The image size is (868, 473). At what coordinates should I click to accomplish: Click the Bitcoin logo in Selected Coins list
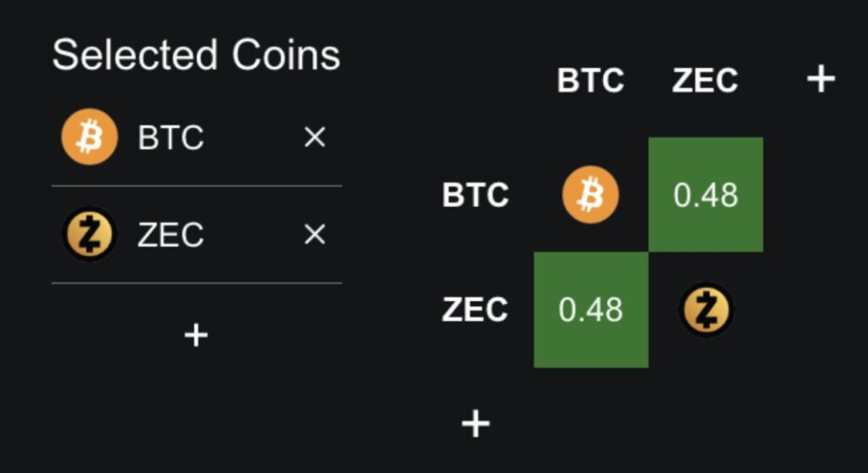point(89,136)
